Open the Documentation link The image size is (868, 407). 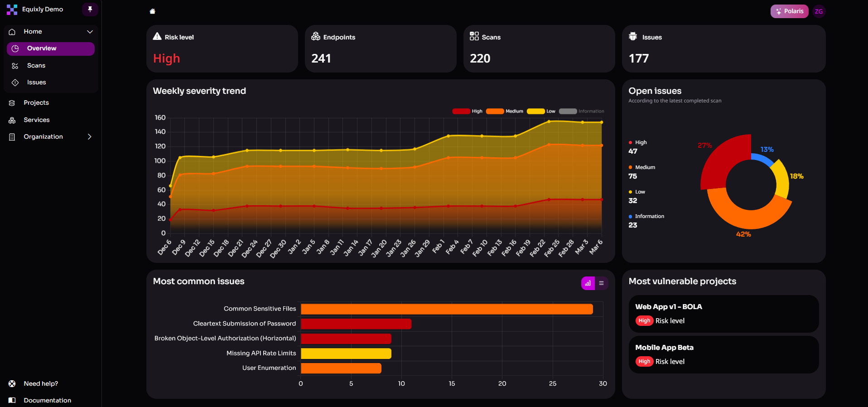(x=47, y=400)
